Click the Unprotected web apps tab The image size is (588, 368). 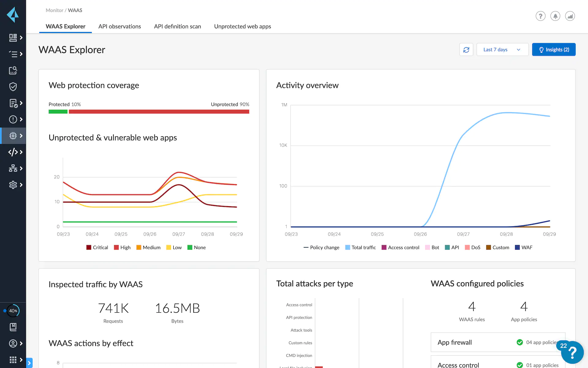(x=243, y=26)
